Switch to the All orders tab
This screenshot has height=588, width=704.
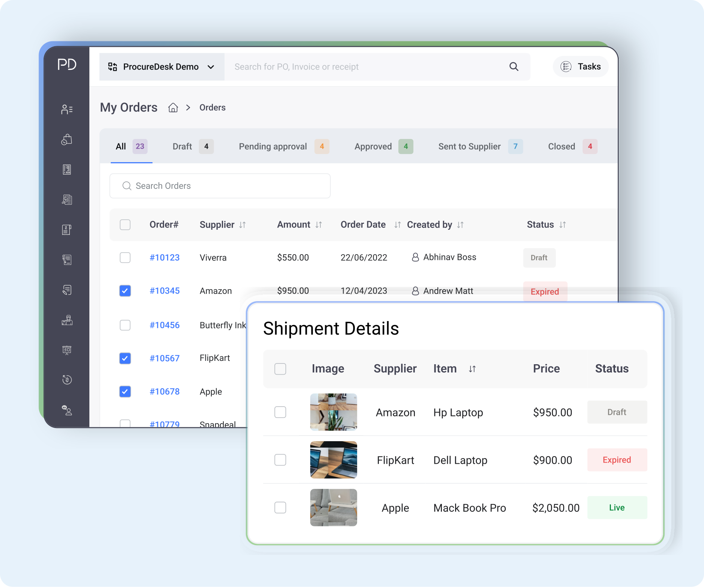131,146
